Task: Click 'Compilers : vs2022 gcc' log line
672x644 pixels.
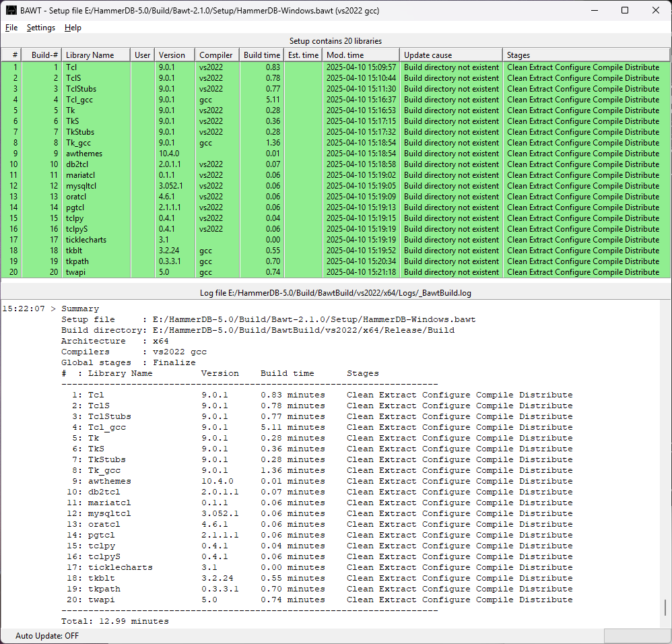Action: [x=134, y=352]
